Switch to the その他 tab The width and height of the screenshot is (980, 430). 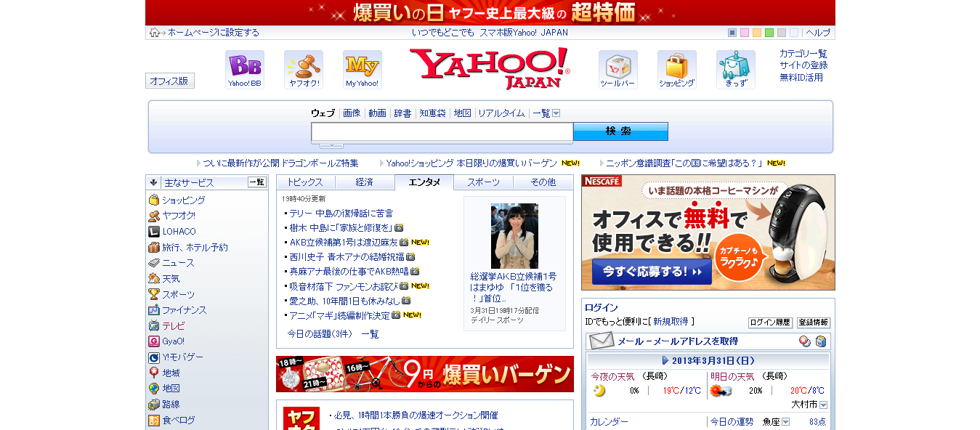(x=543, y=182)
